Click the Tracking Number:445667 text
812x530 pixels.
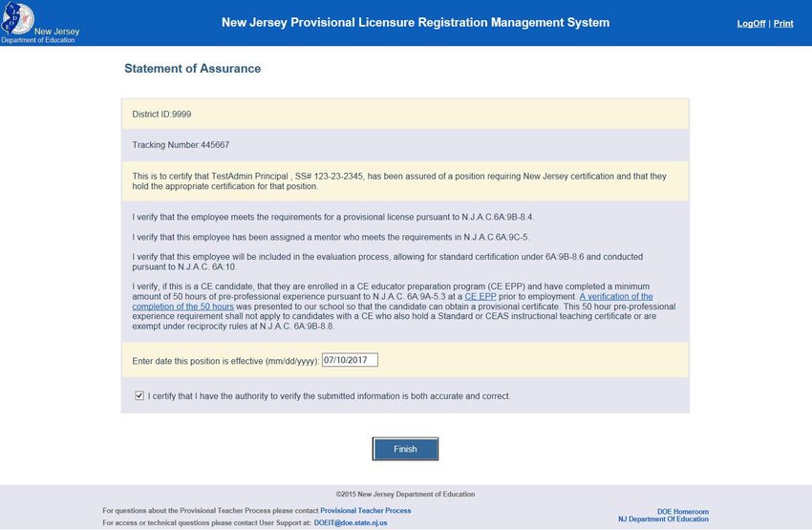(x=181, y=145)
